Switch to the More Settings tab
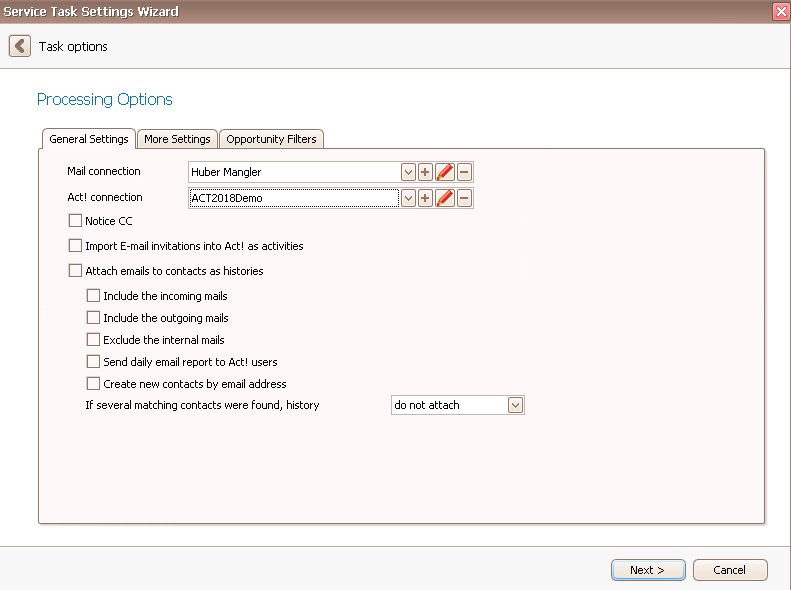This screenshot has height=590, width=791. point(177,139)
